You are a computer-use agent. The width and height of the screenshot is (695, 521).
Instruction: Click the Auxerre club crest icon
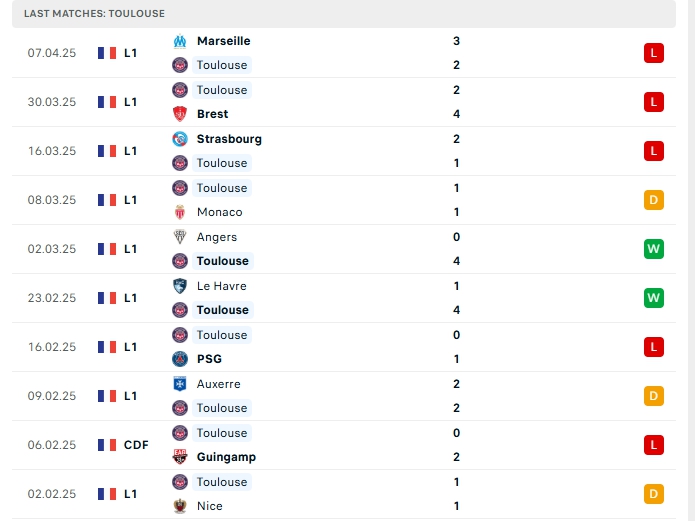click(180, 384)
